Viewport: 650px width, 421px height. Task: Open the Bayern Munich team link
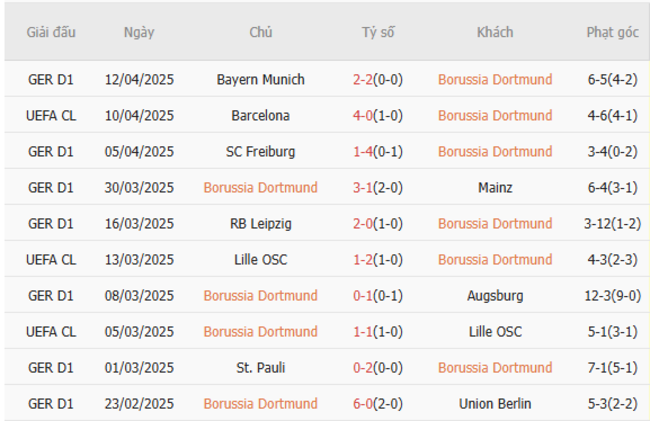(260, 80)
